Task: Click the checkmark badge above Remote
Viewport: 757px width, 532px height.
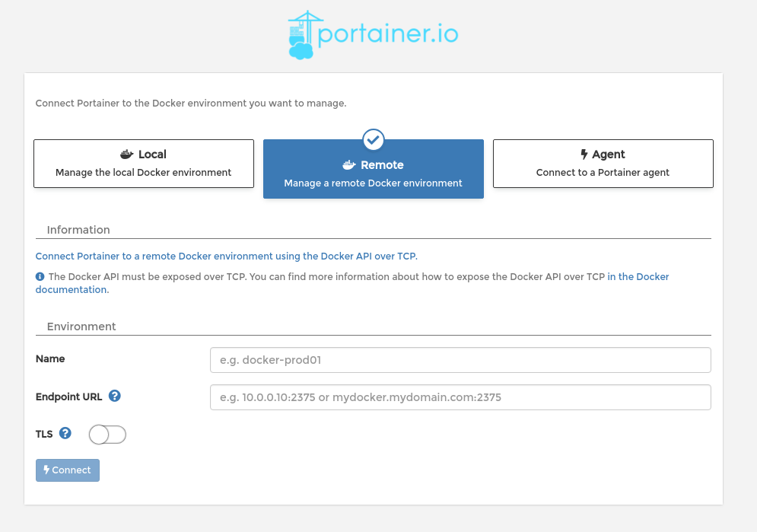Action: click(374, 140)
